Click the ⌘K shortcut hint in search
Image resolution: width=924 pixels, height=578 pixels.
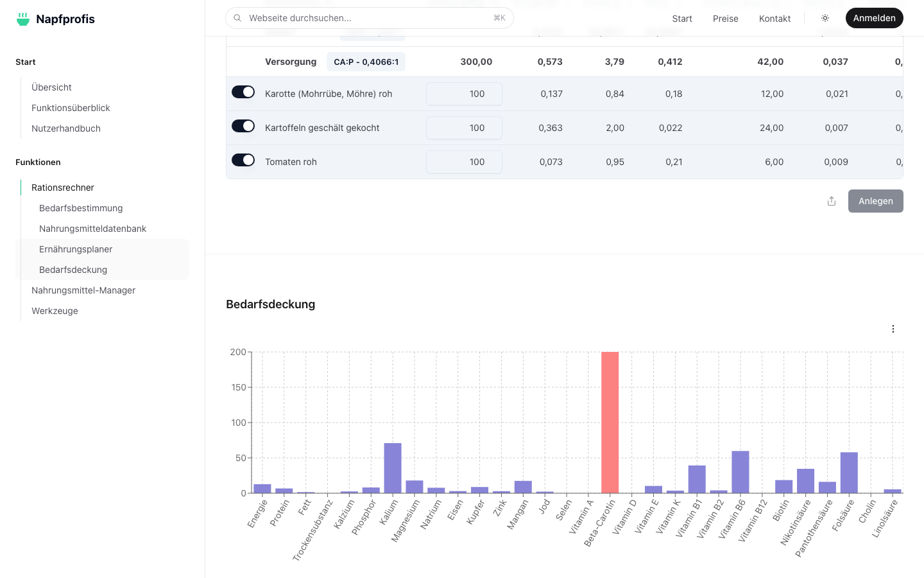click(499, 18)
